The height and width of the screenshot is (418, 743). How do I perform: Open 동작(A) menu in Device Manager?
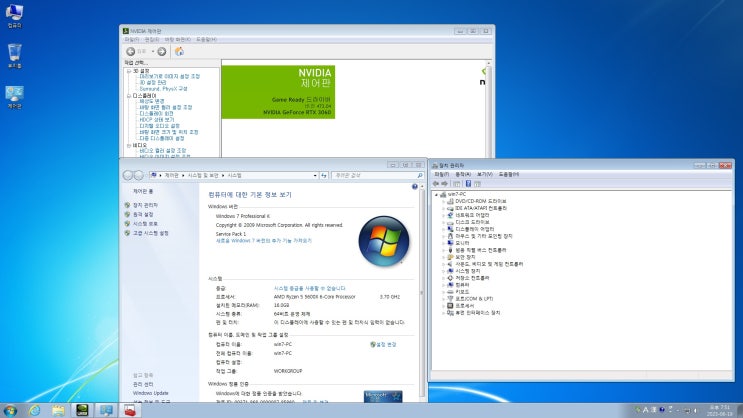coord(463,174)
